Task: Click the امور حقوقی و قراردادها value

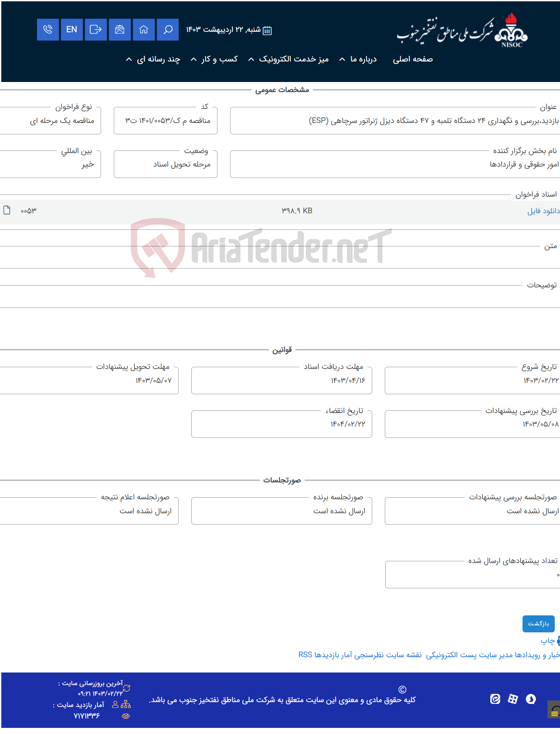Action: tap(524, 164)
